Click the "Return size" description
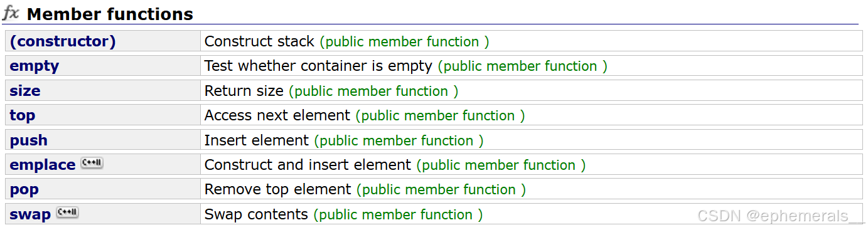The height and width of the screenshot is (230, 868). click(x=244, y=91)
